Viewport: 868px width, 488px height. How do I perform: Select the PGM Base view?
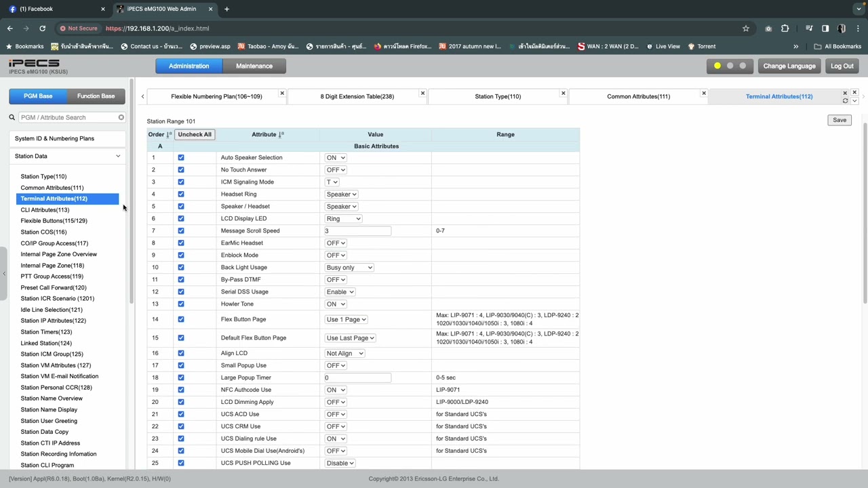tap(38, 96)
